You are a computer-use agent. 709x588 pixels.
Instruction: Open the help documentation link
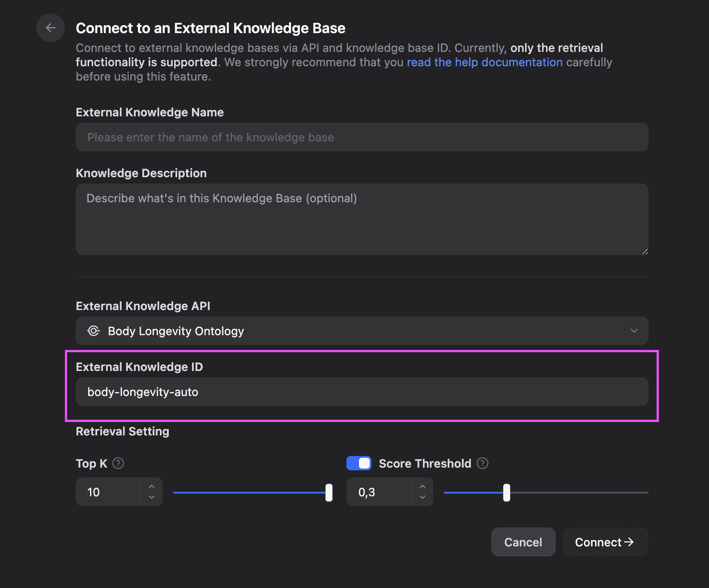484,62
